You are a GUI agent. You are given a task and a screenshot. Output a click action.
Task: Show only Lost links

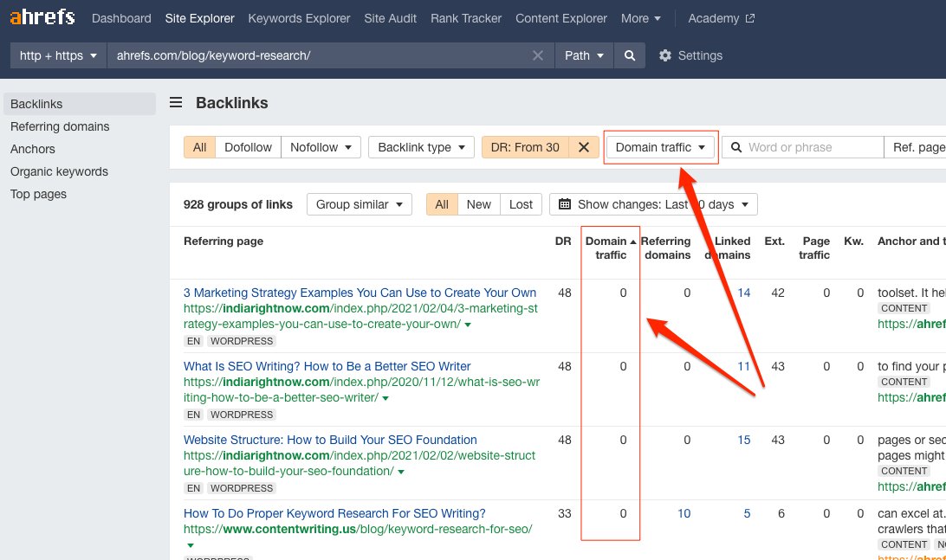521,204
